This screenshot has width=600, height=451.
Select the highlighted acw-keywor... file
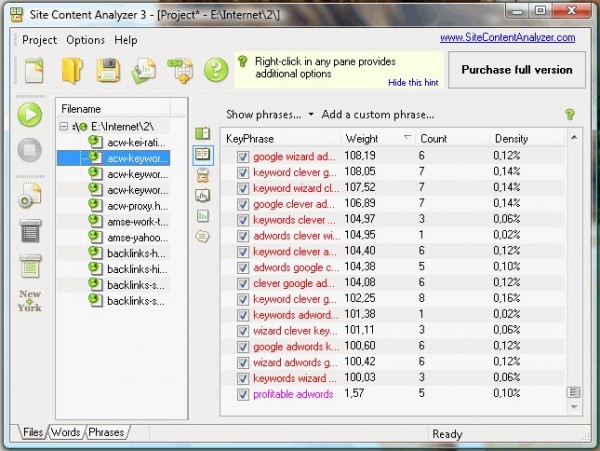click(137, 158)
